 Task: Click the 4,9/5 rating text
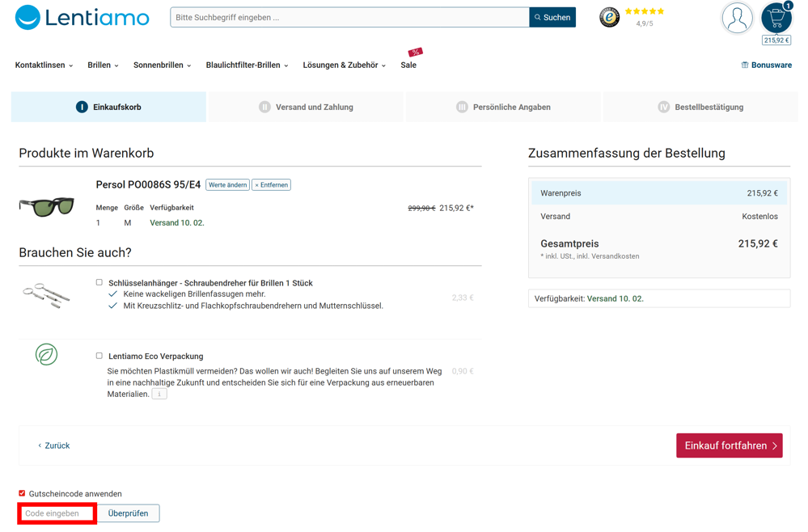pyautogui.click(x=644, y=23)
